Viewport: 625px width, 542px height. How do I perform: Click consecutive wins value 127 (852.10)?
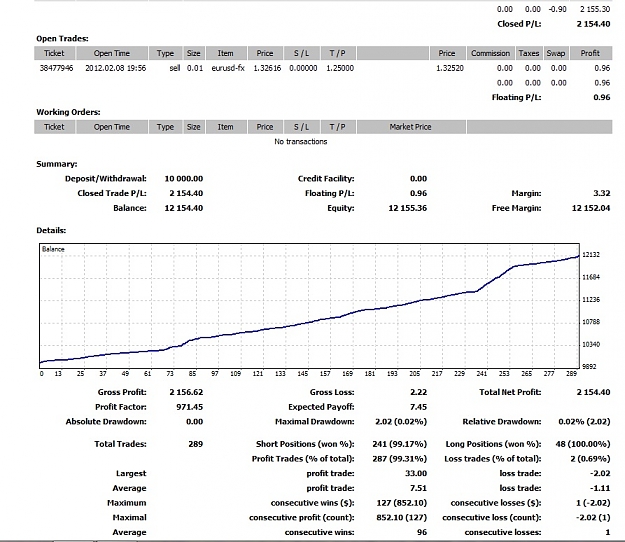coord(401,503)
